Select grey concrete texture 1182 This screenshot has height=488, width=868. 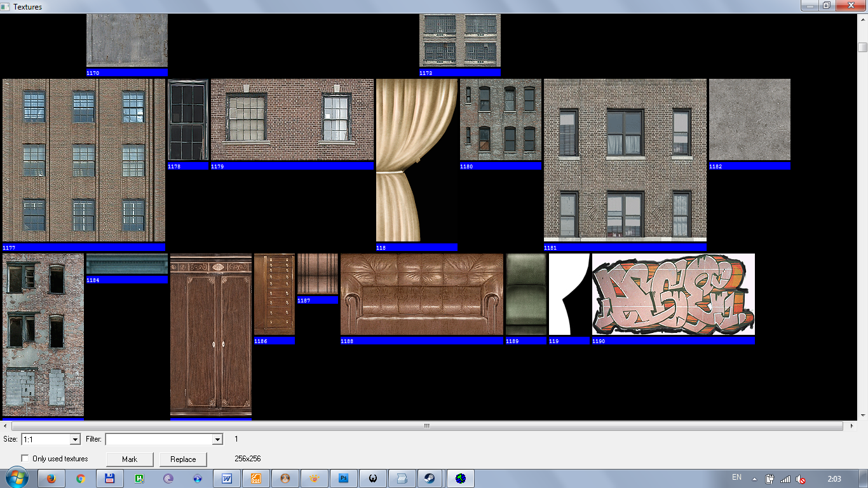750,119
